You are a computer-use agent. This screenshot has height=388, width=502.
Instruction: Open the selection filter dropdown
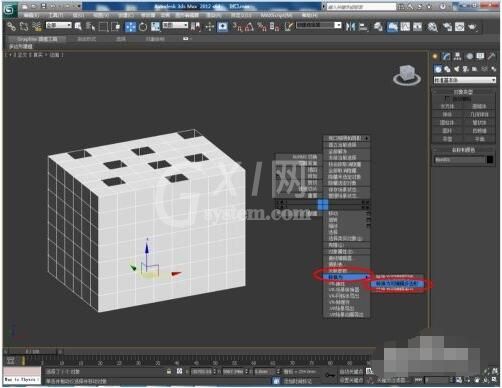pyautogui.click(x=58, y=25)
